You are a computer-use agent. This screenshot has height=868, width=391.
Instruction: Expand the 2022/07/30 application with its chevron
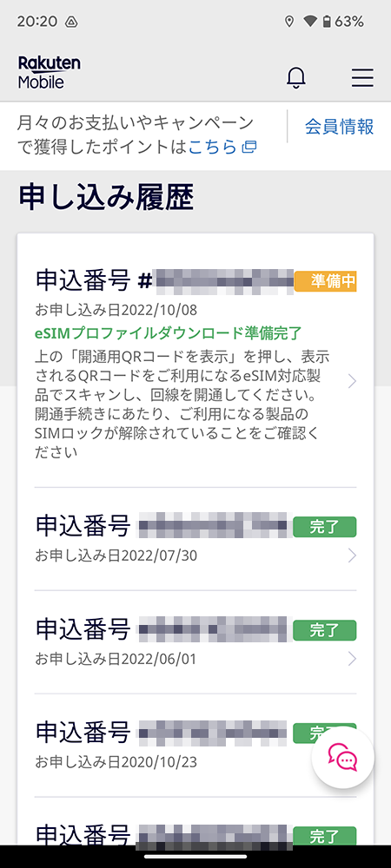pyautogui.click(x=352, y=556)
